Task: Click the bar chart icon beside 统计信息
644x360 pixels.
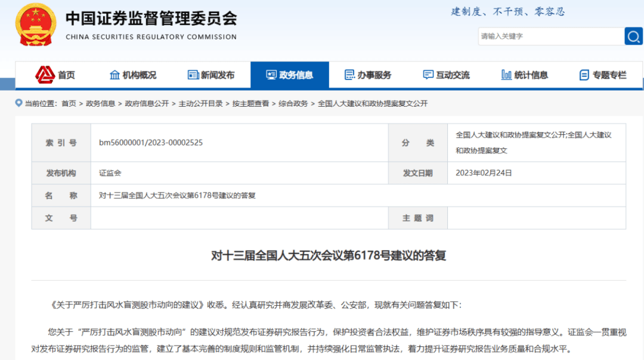Action: 506,75
